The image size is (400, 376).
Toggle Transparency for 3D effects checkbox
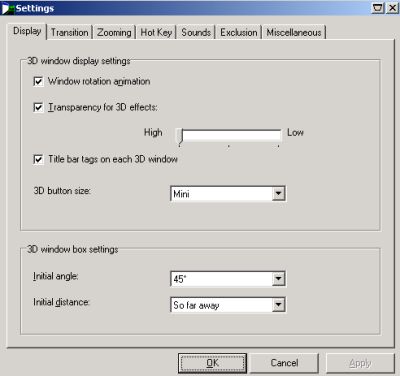click(x=38, y=107)
